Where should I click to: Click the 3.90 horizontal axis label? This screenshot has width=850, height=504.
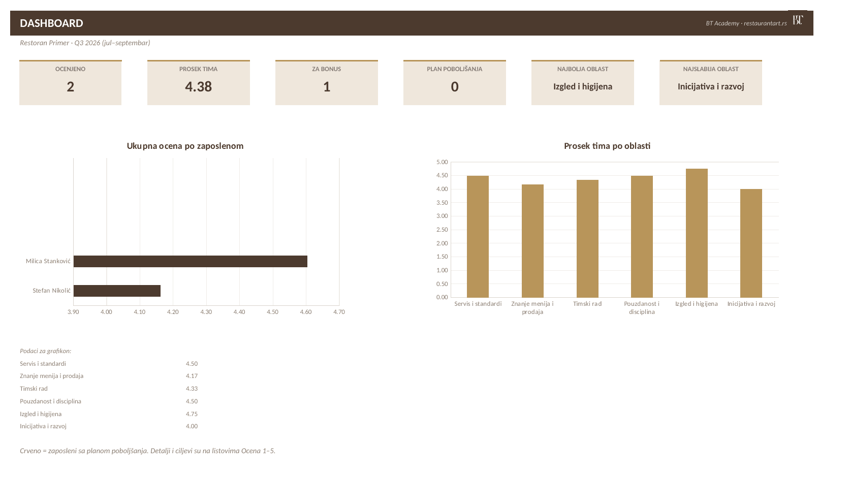(73, 312)
